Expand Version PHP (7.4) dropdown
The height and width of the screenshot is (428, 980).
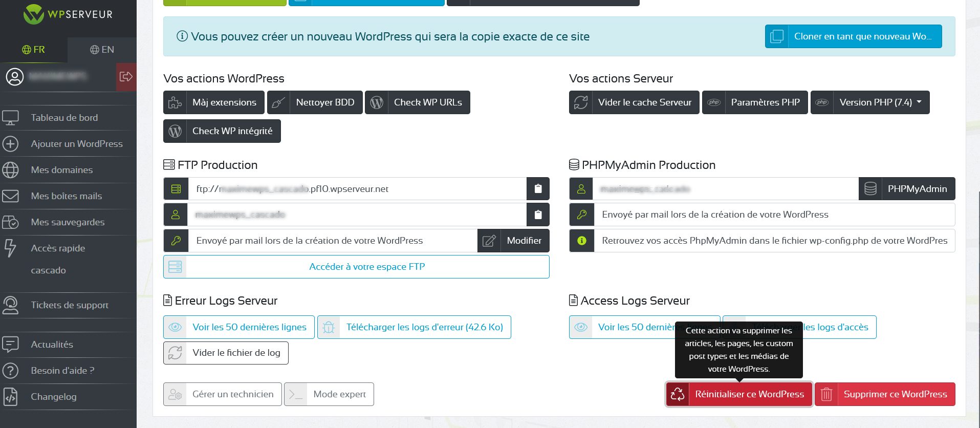tap(870, 102)
